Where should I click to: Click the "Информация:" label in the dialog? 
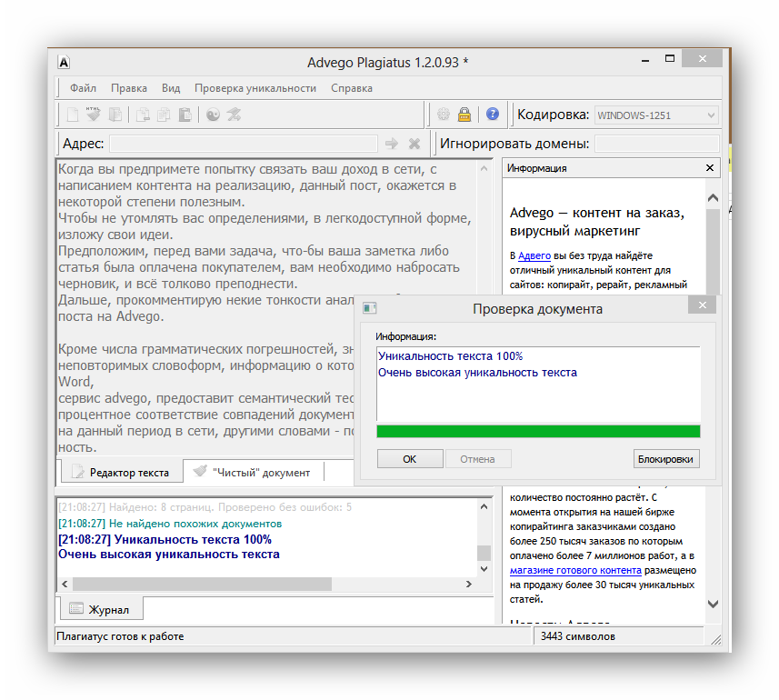pos(406,336)
